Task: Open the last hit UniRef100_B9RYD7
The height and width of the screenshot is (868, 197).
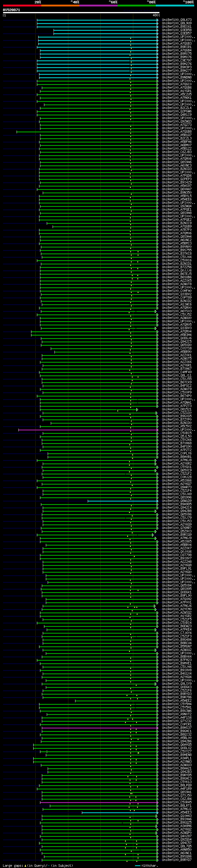Action: [177, 860]
